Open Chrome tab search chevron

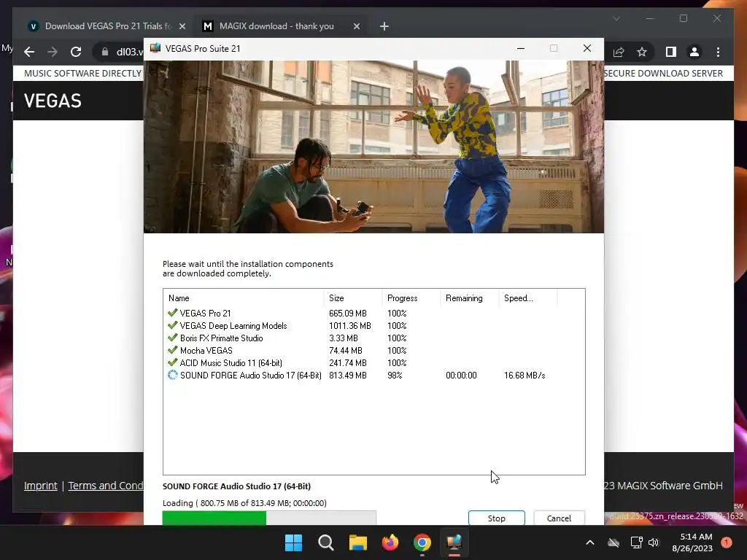click(616, 18)
